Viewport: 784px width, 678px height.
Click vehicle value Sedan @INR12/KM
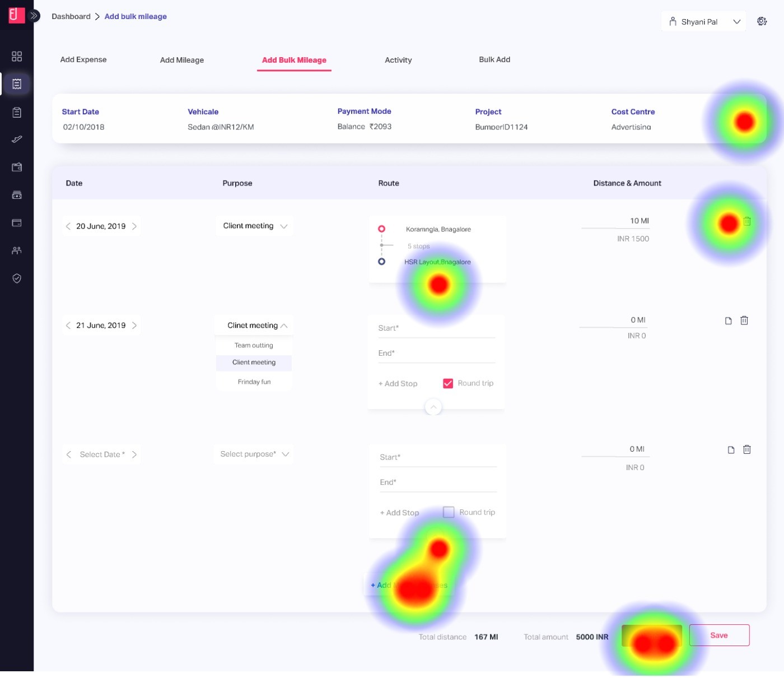point(221,127)
